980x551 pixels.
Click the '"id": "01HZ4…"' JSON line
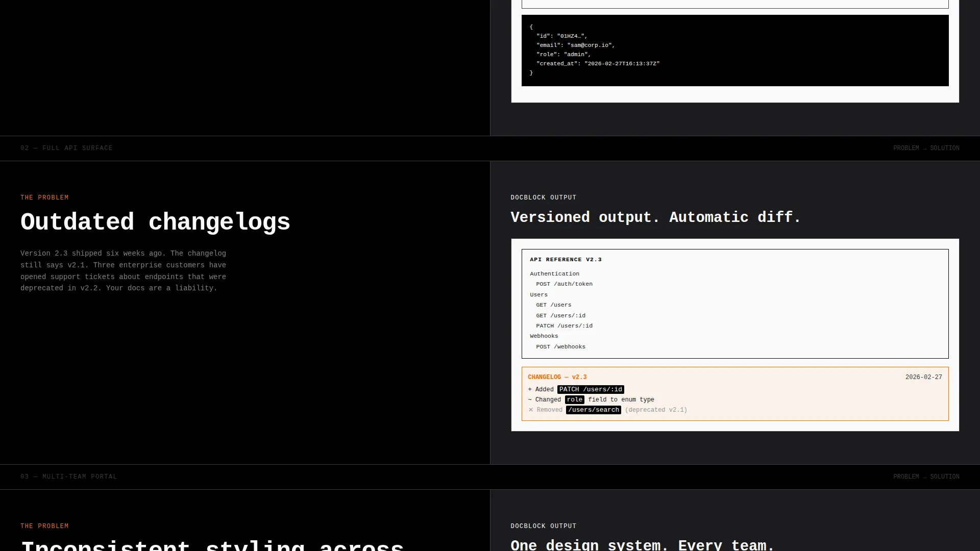point(561,36)
